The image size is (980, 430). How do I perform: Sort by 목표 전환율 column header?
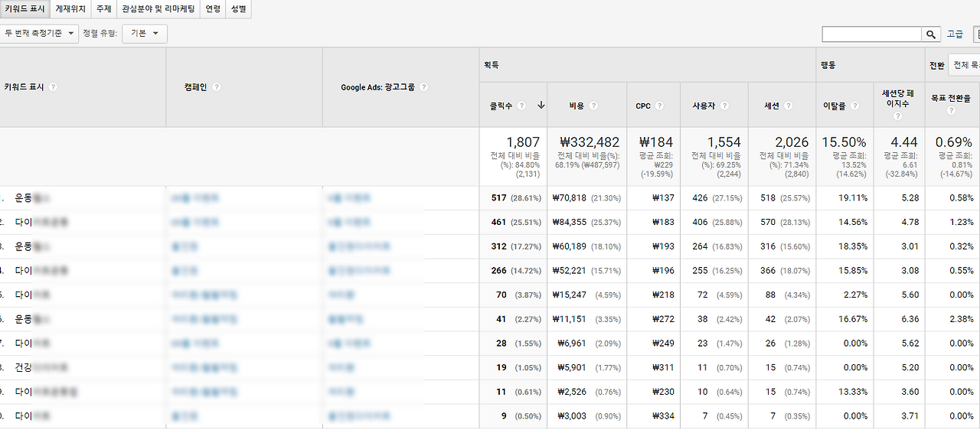[x=952, y=98]
